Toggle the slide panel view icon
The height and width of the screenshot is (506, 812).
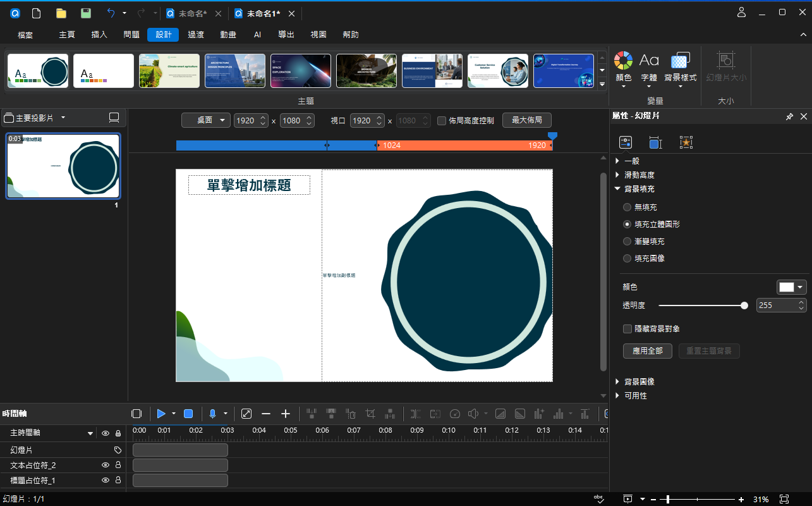(x=114, y=118)
